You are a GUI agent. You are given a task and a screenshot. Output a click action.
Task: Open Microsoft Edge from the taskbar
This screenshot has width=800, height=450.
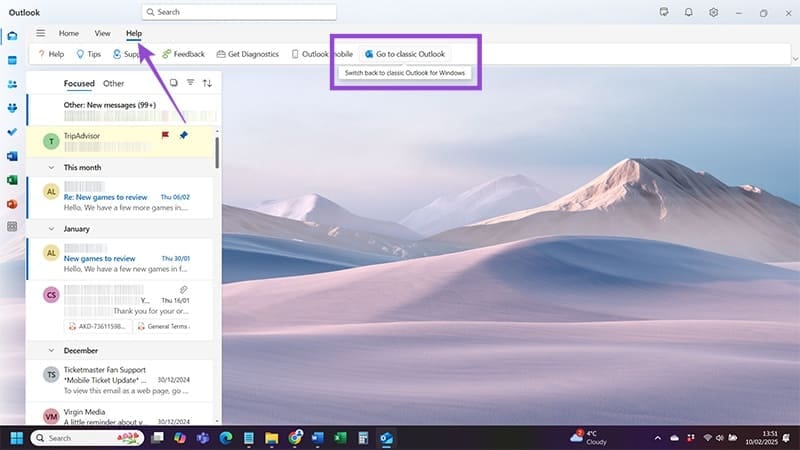coord(226,438)
